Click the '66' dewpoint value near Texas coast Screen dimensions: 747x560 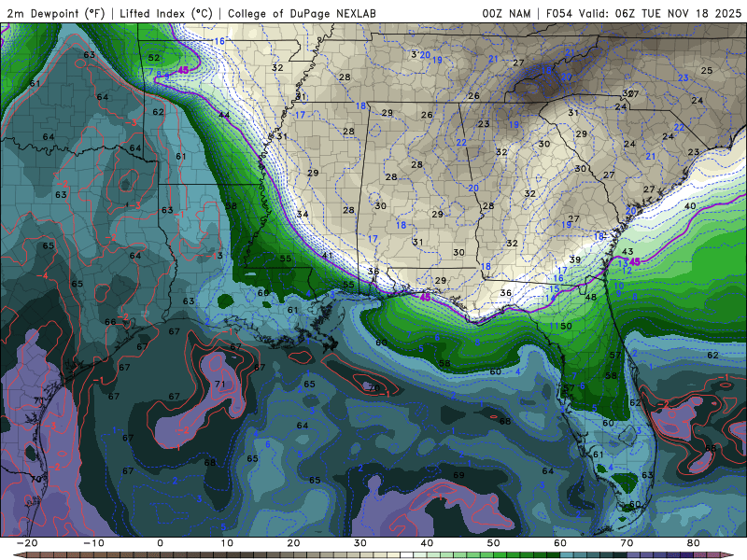110,322
